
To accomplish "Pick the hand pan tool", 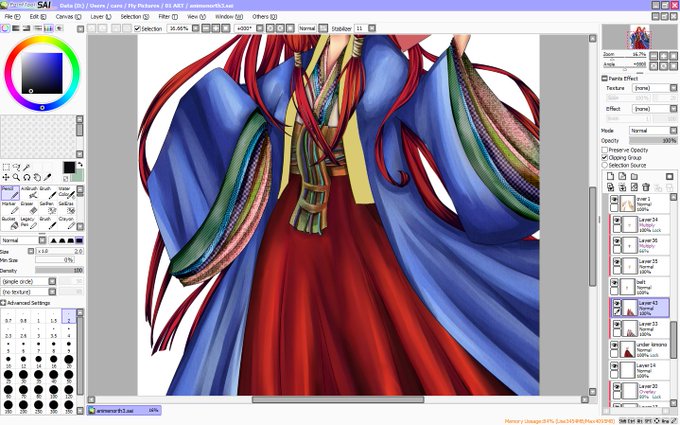I will click(x=37, y=177).
